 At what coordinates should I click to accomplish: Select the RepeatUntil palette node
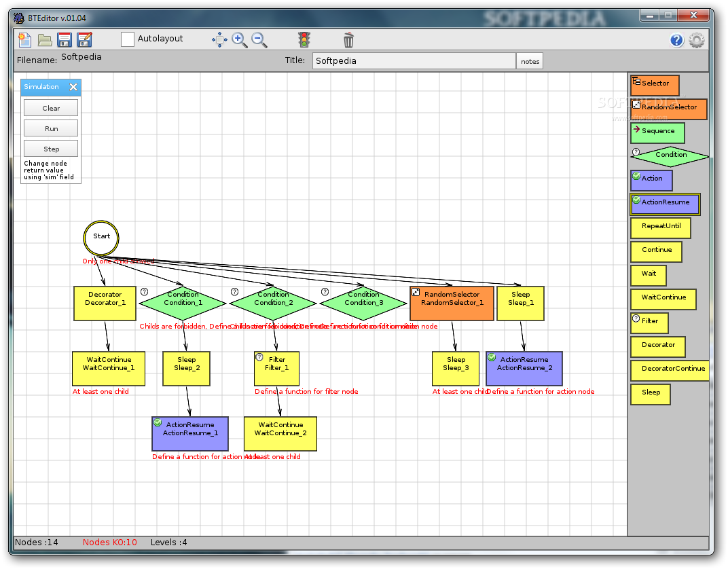click(x=661, y=228)
